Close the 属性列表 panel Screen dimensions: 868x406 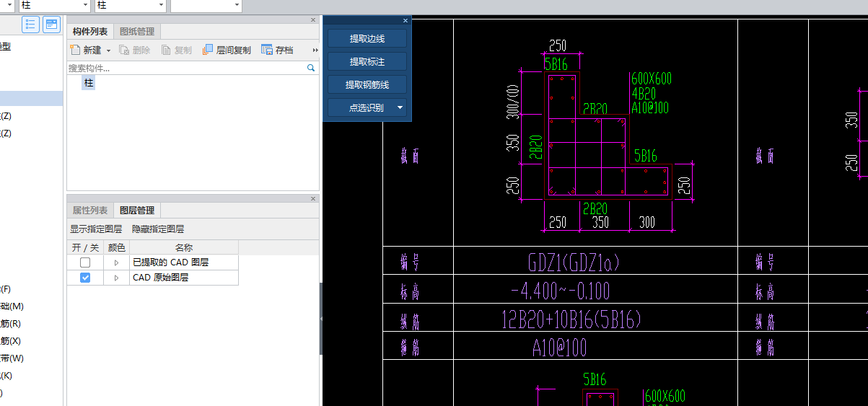(x=312, y=198)
